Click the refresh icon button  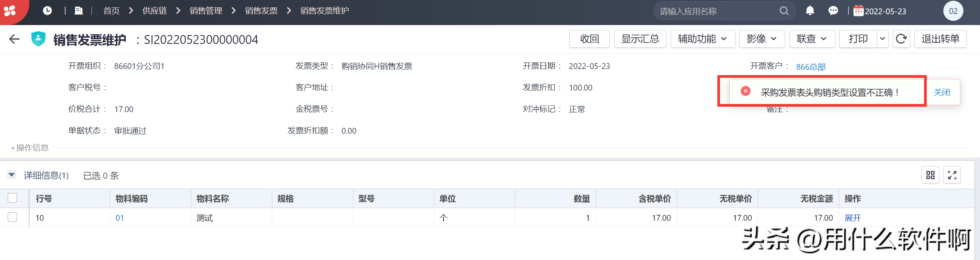(x=901, y=39)
